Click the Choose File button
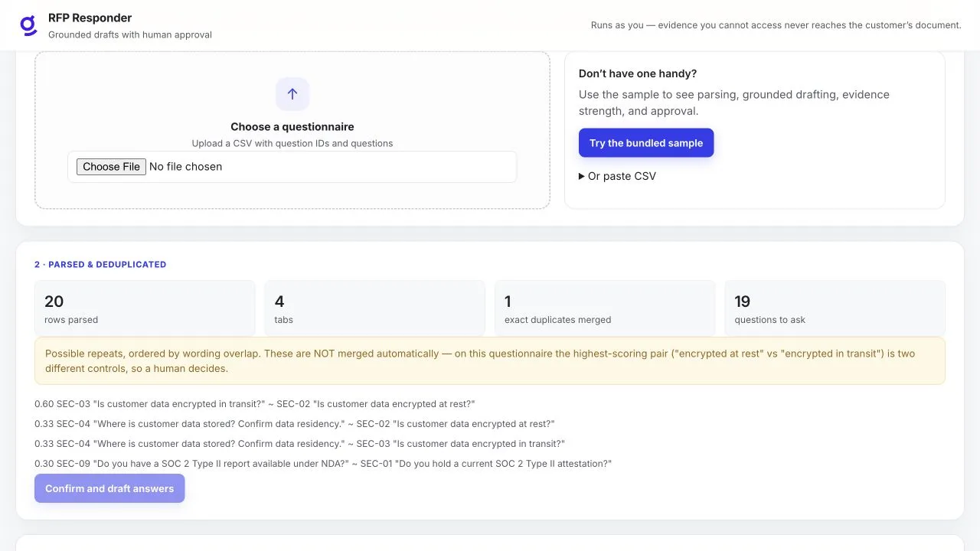This screenshot has width=980, height=551. (111, 167)
